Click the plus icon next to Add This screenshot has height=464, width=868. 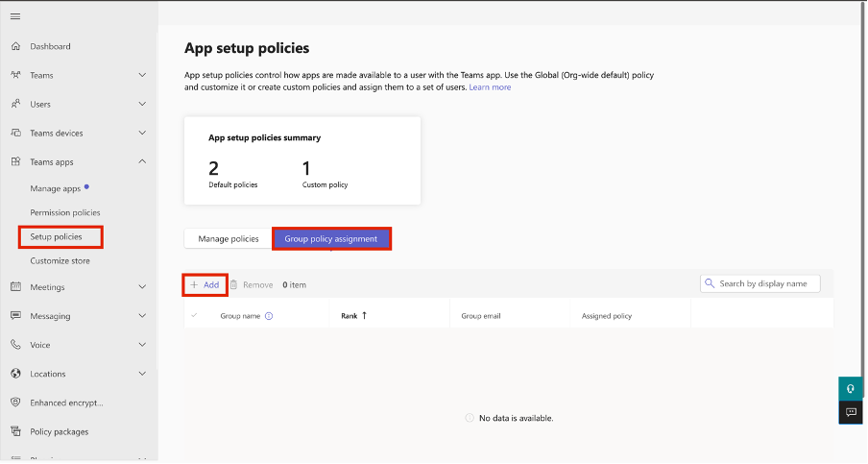point(194,284)
